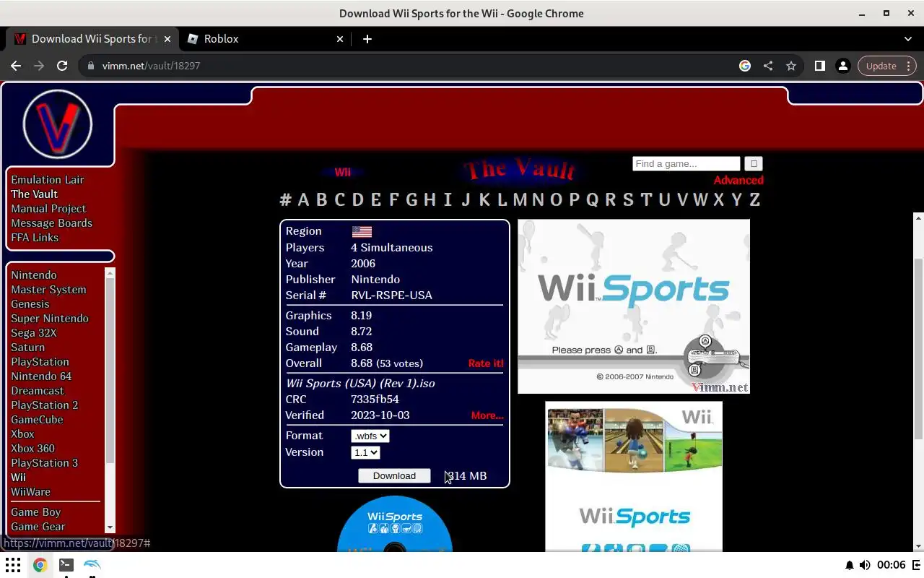Click the forward navigation arrow
This screenshot has width=924, height=578.
coord(39,66)
